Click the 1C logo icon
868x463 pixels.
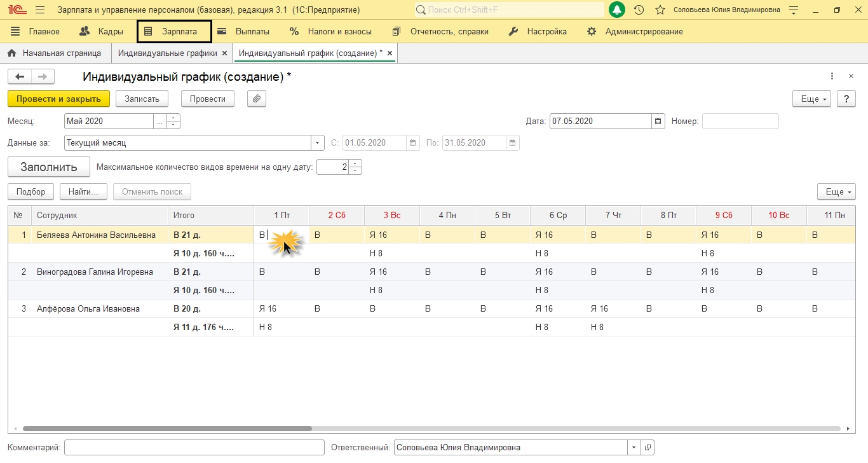coord(17,10)
